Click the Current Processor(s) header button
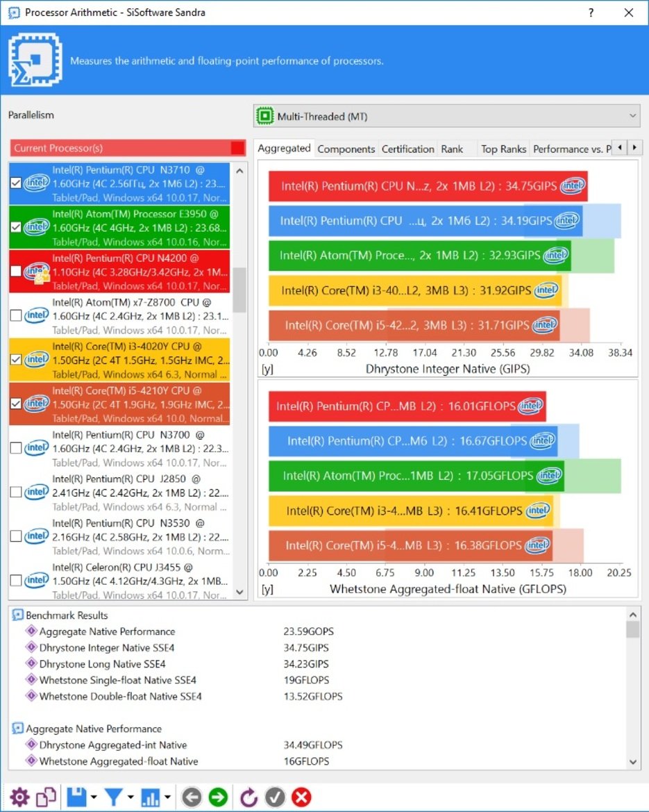Screen dimensions: 649x812 128,148
